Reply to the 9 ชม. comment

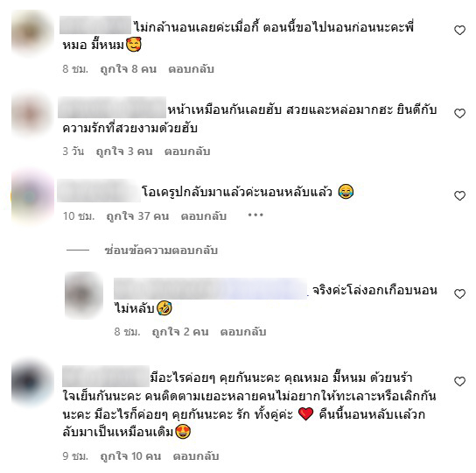click(x=196, y=456)
